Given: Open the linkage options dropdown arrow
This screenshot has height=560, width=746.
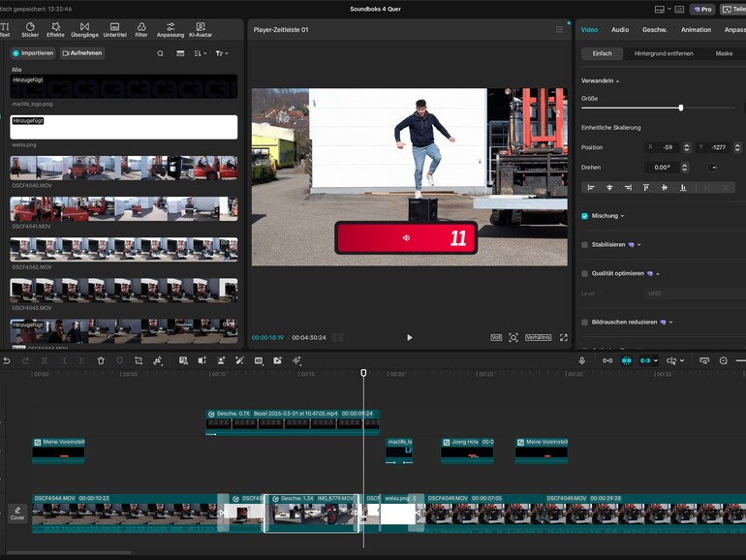Looking at the screenshot, I should point(656,360).
